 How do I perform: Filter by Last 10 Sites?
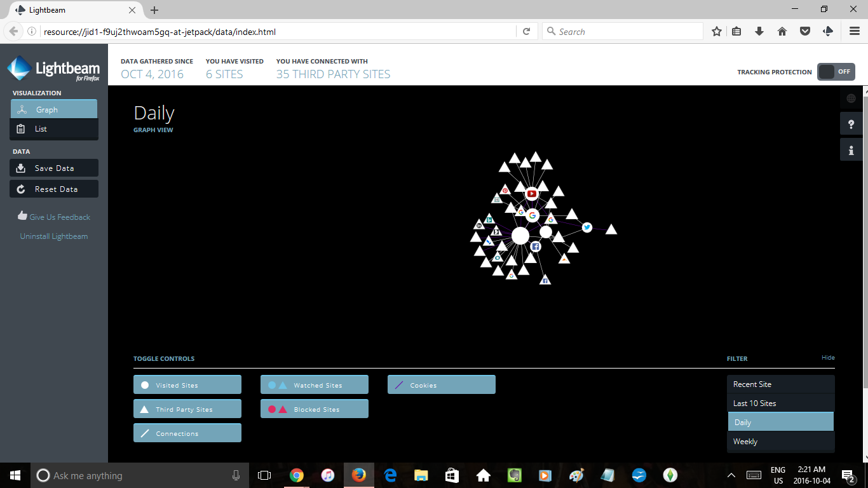point(781,403)
